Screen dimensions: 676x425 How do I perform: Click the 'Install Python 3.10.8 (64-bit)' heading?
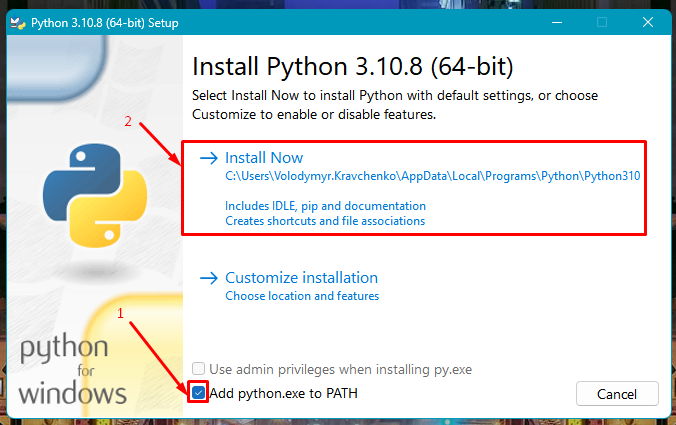point(353,66)
